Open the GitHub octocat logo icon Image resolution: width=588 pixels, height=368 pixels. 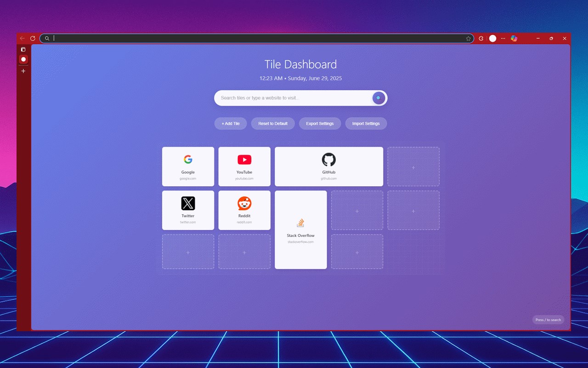click(x=329, y=160)
